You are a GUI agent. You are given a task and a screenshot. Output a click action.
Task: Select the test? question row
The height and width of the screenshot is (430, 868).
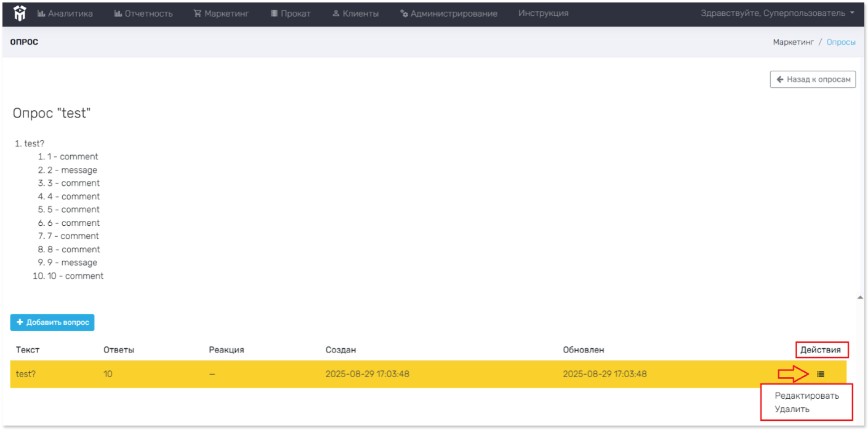[x=369, y=374]
